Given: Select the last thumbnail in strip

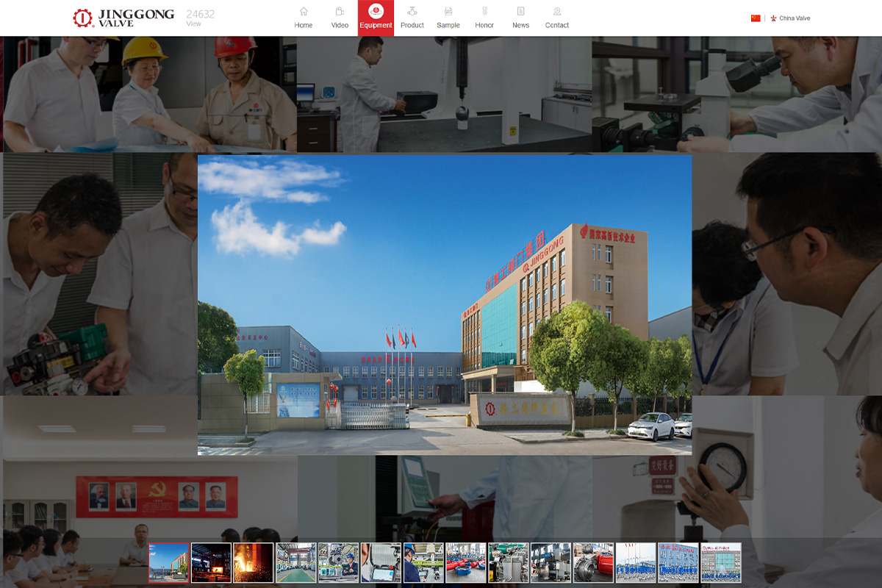Looking at the screenshot, I should click(x=720, y=563).
